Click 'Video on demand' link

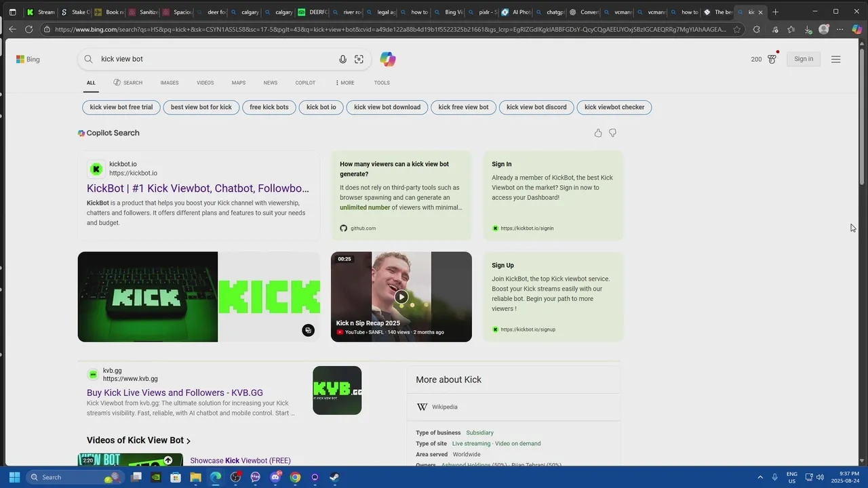[x=518, y=443]
